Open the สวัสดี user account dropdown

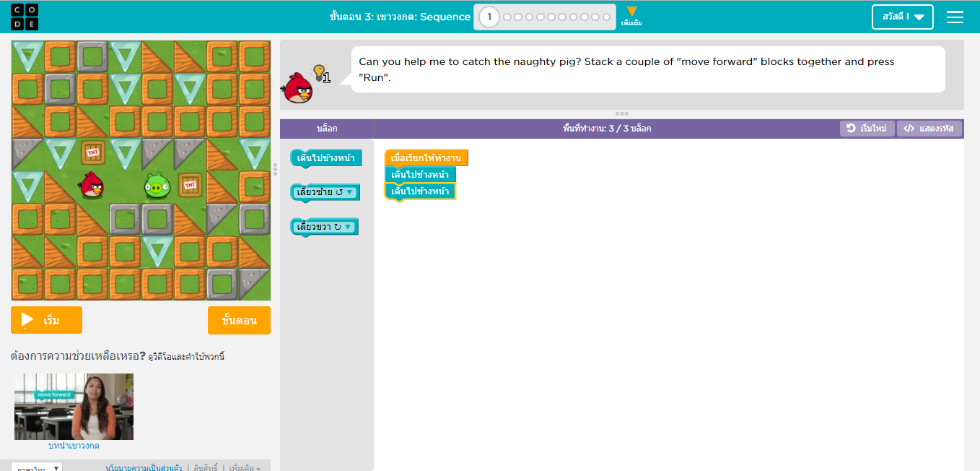coord(902,17)
